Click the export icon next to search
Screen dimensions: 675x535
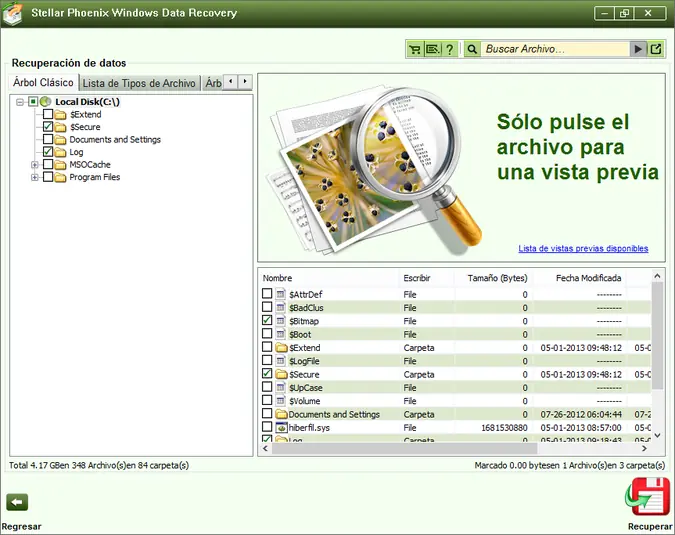point(656,49)
